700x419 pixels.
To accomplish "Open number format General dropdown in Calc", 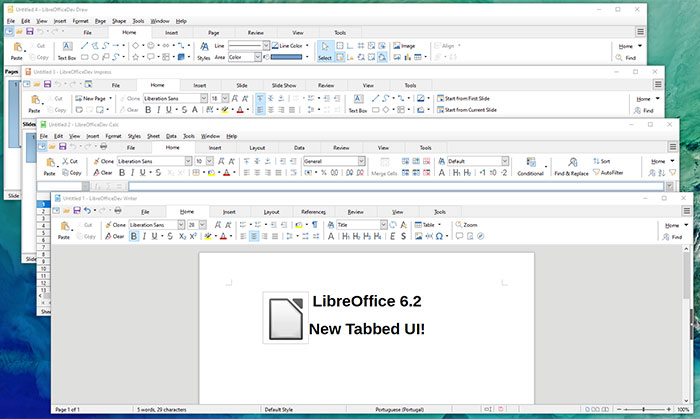I will pyautogui.click(x=361, y=161).
